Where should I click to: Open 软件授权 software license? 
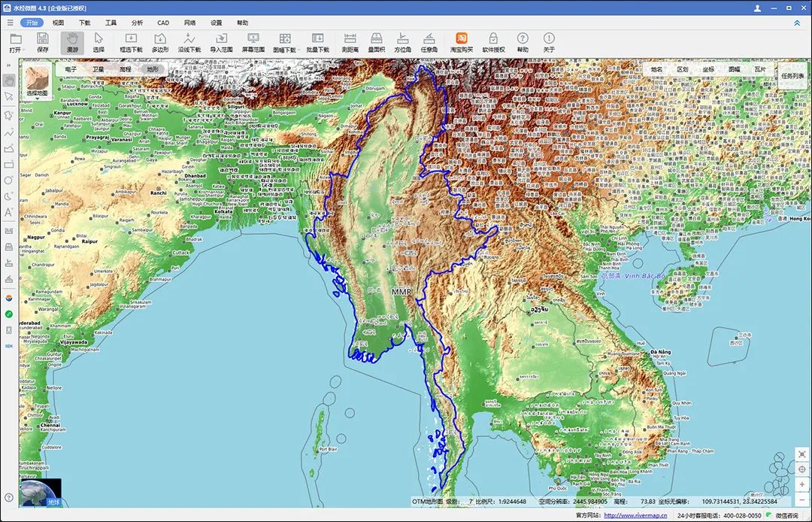click(493, 42)
